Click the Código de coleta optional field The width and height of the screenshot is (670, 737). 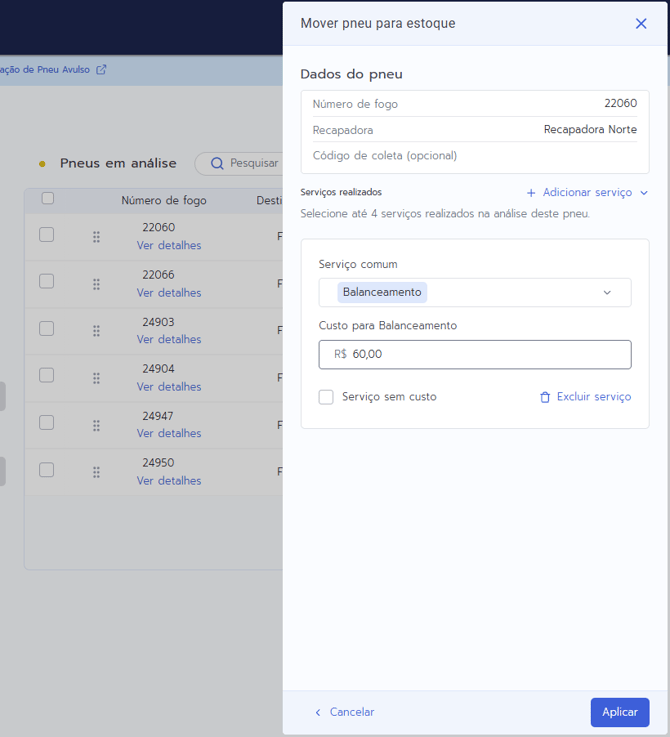tap(474, 156)
